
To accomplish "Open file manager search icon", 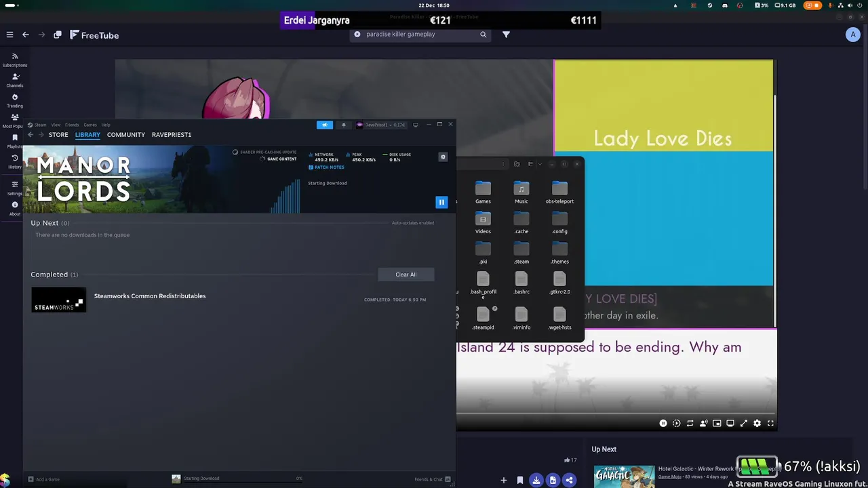I will coord(517,164).
